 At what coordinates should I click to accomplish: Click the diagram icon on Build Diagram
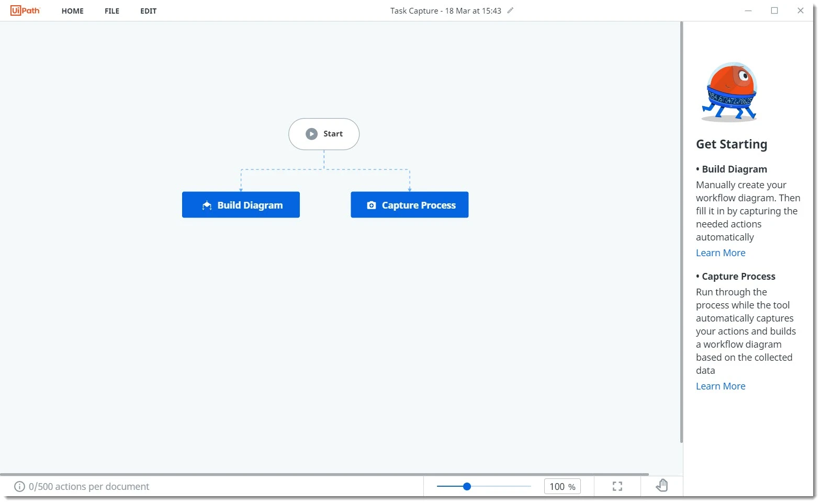coord(207,205)
